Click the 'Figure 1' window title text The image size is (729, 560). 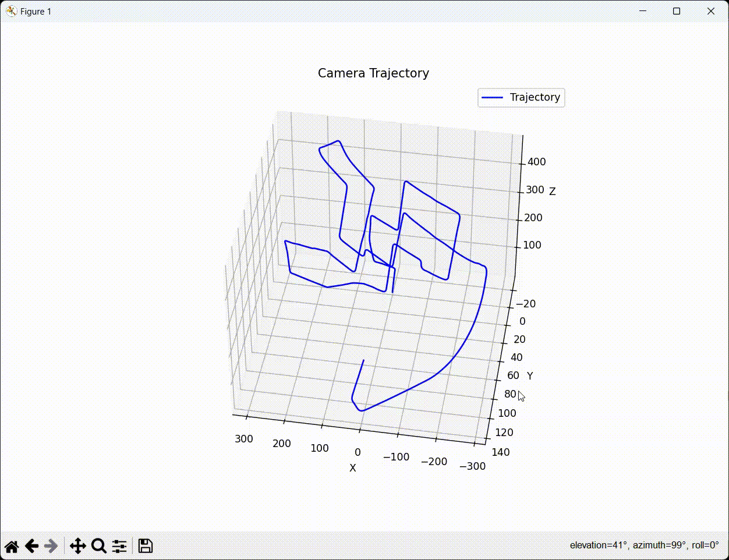36,12
